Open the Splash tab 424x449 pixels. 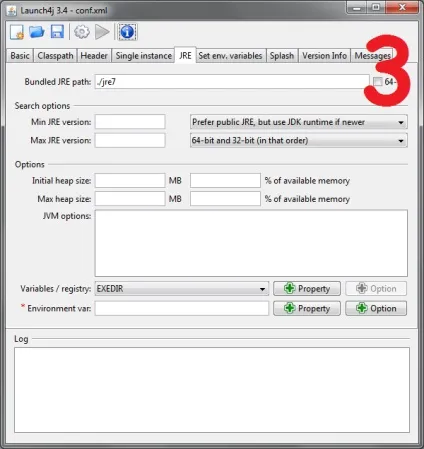[282, 56]
